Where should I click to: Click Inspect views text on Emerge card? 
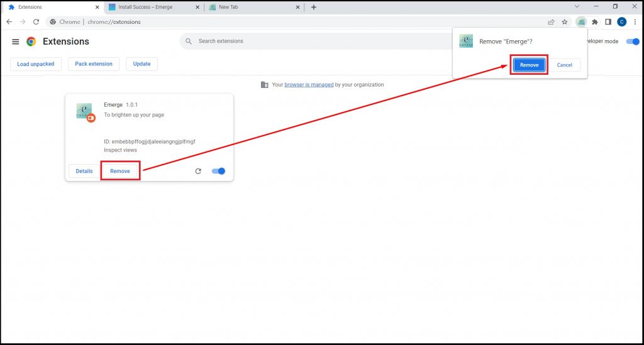pyautogui.click(x=120, y=150)
